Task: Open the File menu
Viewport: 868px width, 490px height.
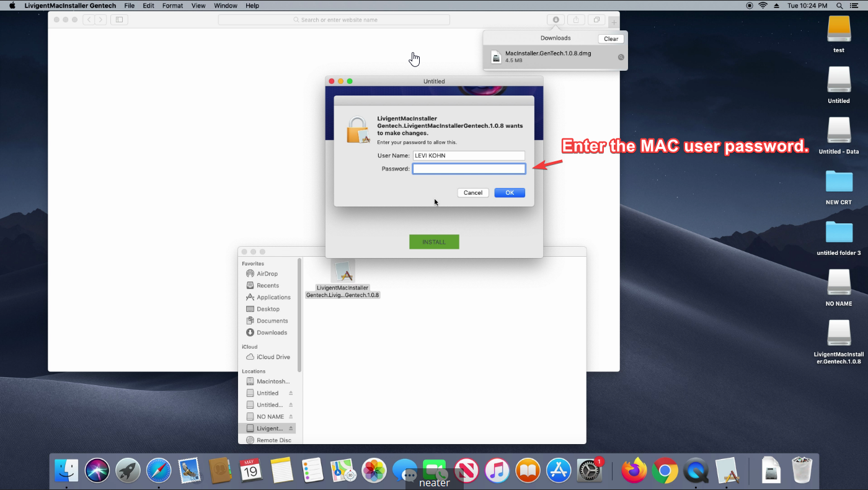Action: pyautogui.click(x=129, y=6)
